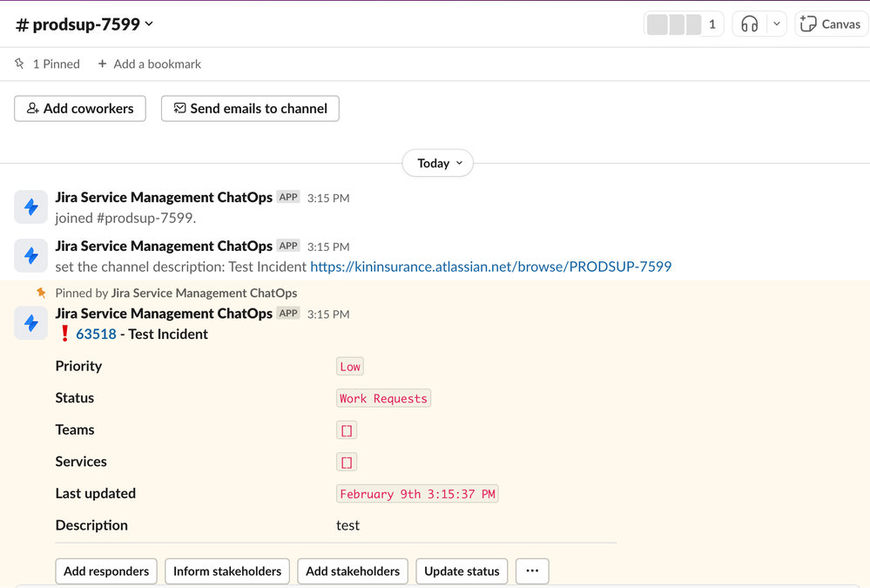Screen dimensions: 870x588
Task: Open Jira ChatOps avatar on description message
Action: coord(30,256)
